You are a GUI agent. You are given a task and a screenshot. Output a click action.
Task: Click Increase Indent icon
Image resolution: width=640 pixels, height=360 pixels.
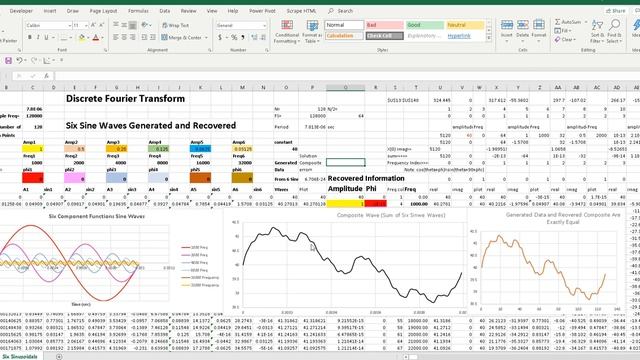(x=153, y=38)
